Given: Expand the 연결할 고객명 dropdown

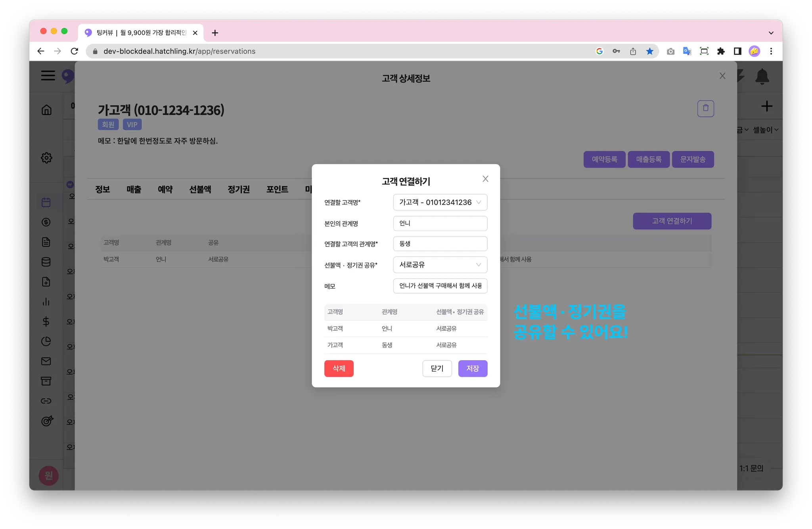Looking at the screenshot, I should [440, 202].
